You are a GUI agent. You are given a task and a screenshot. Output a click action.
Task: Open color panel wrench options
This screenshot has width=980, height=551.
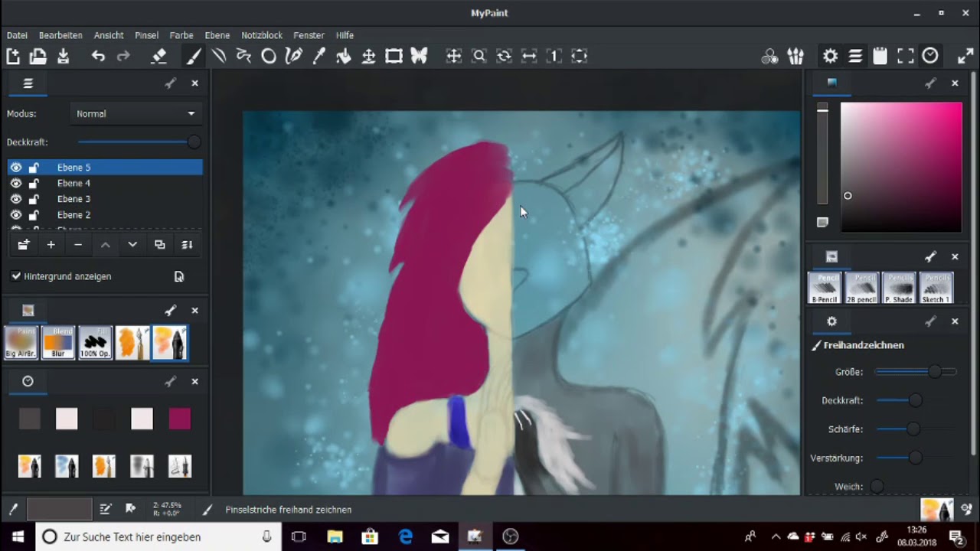(930, 83)
